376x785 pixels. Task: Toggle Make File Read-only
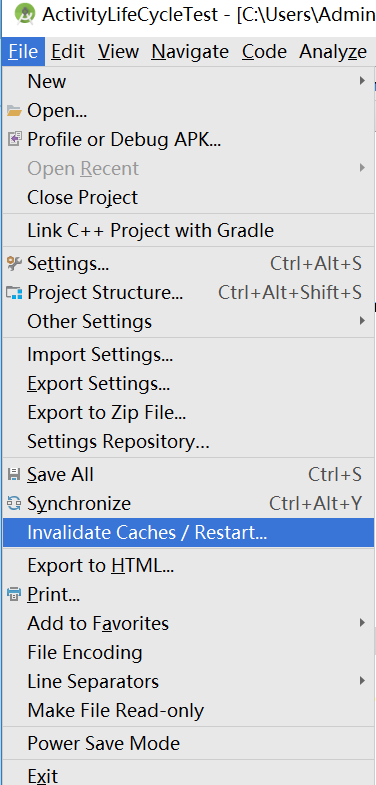[188, 710]
